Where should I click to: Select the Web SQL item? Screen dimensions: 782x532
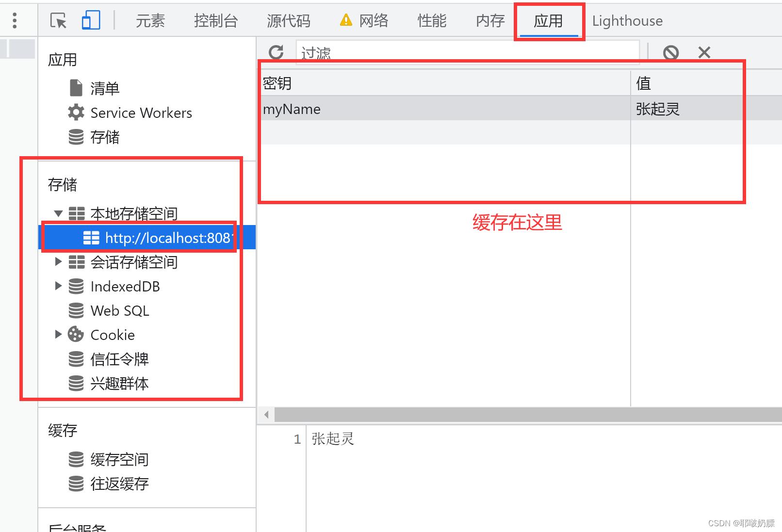[120, 311]
